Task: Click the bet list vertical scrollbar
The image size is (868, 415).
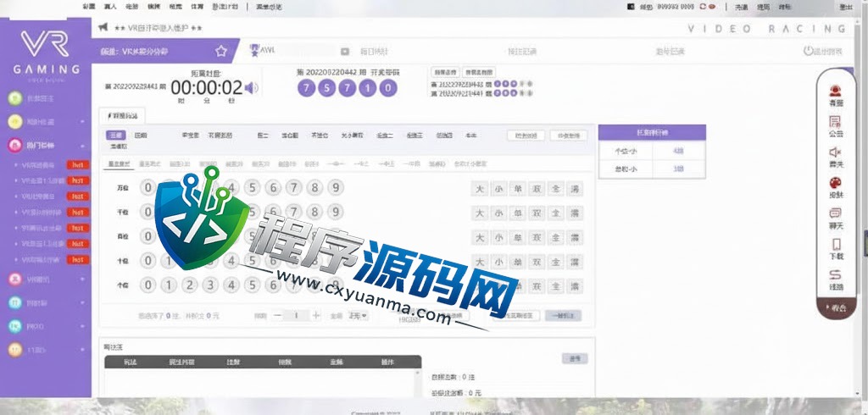Action: tap(418, 383)
